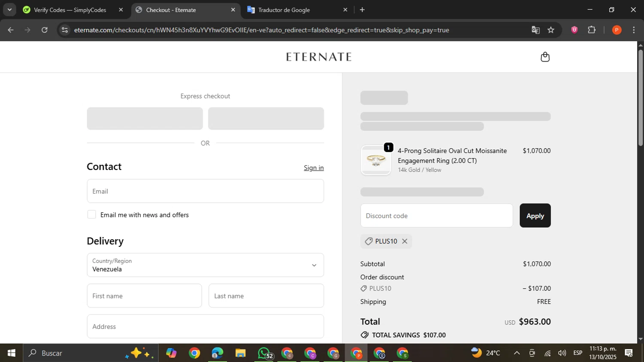Image resolution: width=644 pixels, height=362 pixels.
Task: Open File Explorer from the taskbar
Action: coord(240,353)
